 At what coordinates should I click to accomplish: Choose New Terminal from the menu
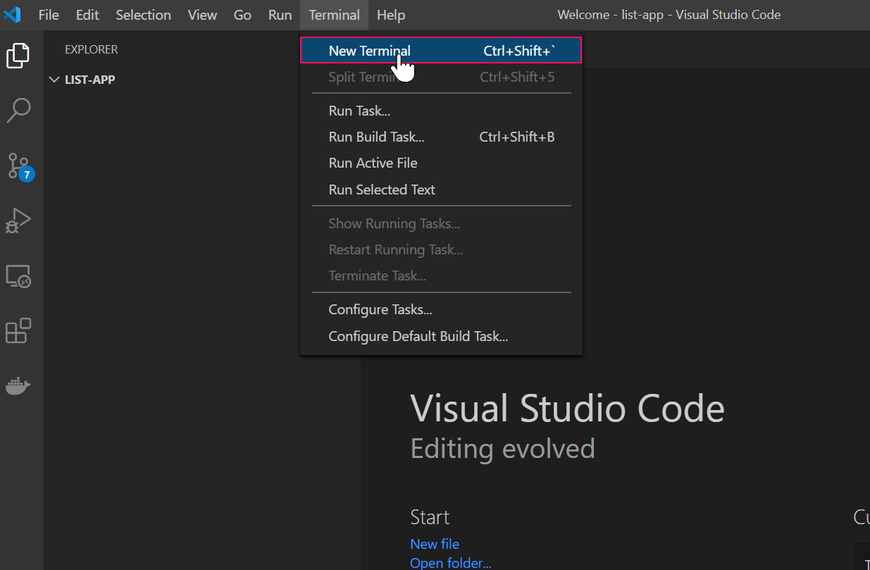(441, 51)
